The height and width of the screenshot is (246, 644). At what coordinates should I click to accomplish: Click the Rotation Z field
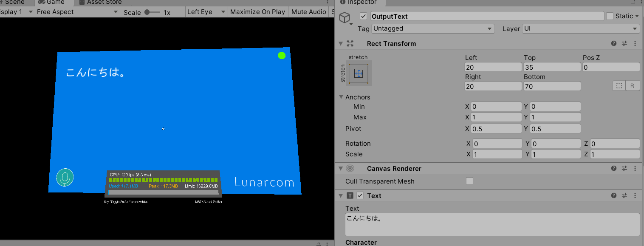pos(615,144)
